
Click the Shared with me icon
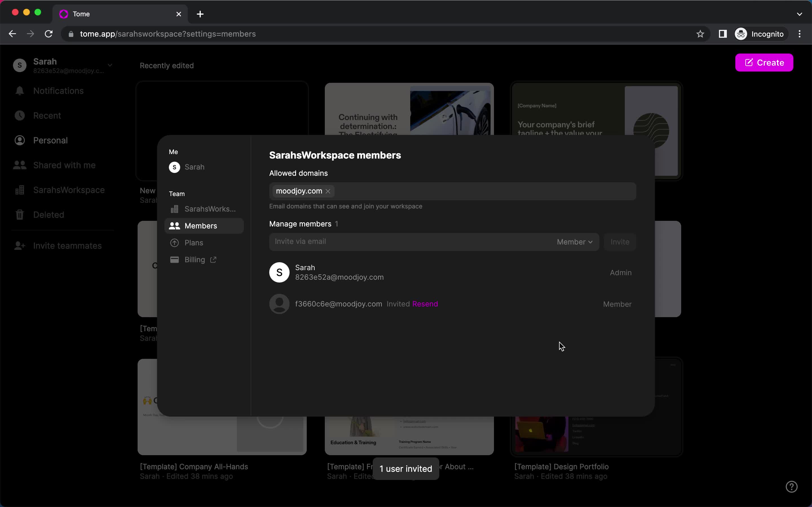[x=19, y=165]
